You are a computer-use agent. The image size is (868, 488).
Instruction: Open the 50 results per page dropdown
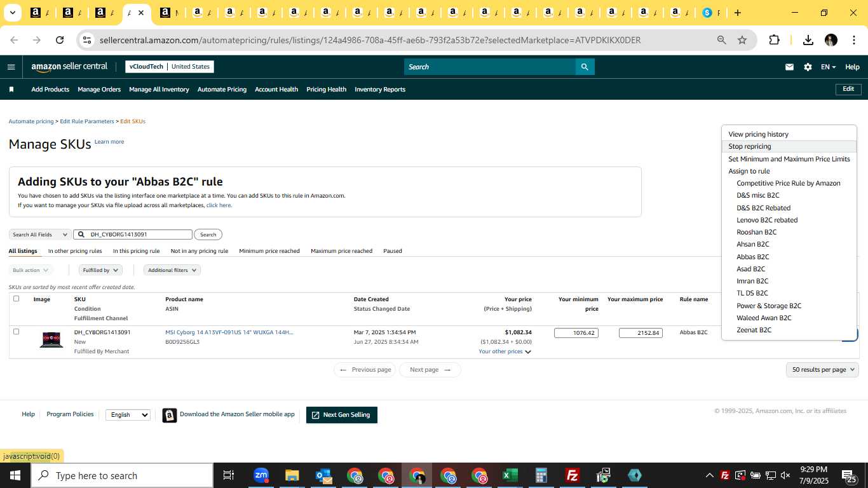(x=822, y=370)
